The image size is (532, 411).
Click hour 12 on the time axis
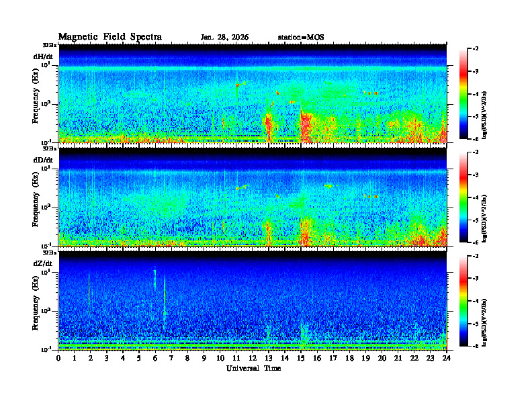click(253, 359)
